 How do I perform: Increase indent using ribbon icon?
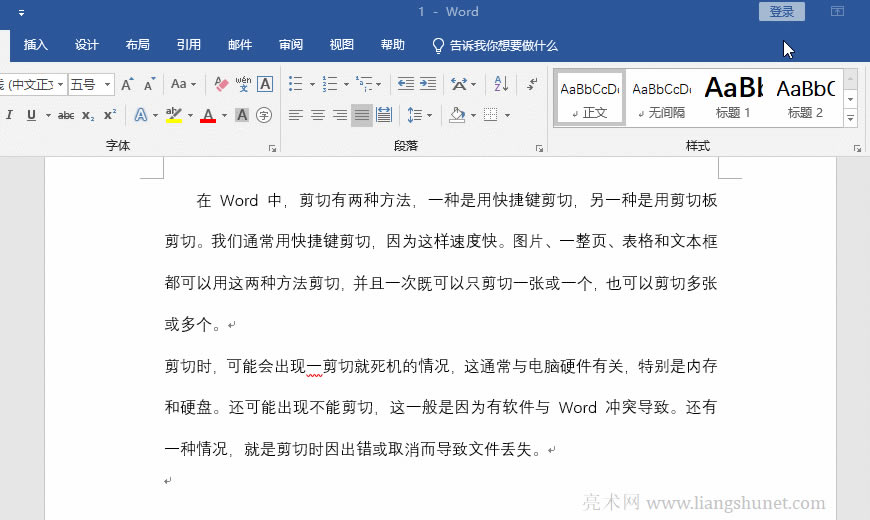point(428,84)
